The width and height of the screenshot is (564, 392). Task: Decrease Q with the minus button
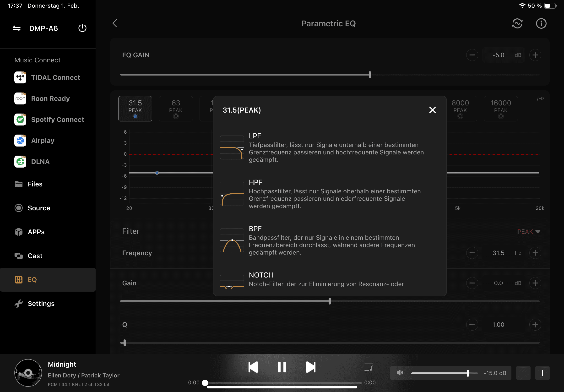click(x=472, y=325)
